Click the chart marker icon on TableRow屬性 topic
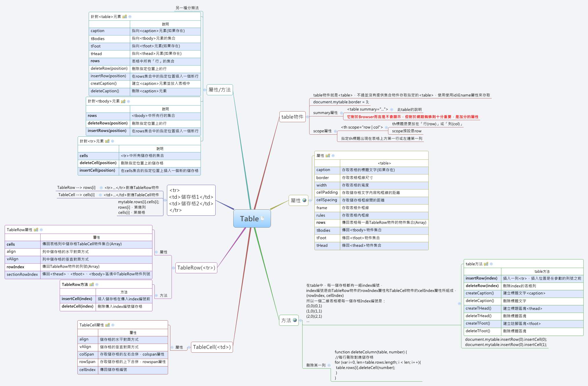The height and width of the screenshot is (386, 588). pos(36,229)
